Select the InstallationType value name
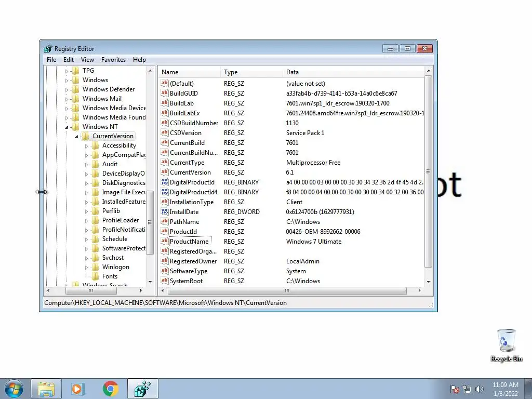The width and height of the screenshot is (532, 399). (x=191, y=202)
